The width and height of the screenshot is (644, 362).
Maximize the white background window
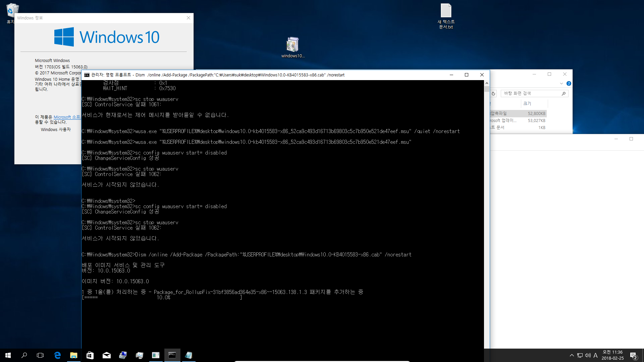[x=631, y=139]
